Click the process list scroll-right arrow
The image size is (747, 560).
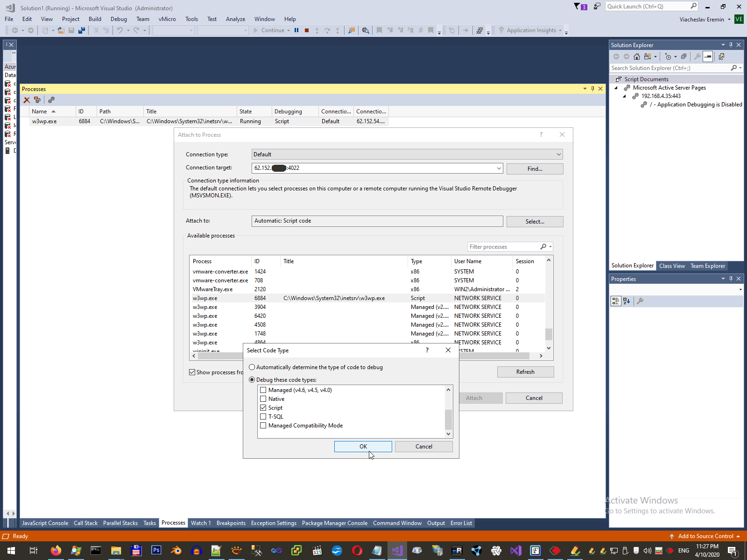pyautogui.click(x=541, y=356)
